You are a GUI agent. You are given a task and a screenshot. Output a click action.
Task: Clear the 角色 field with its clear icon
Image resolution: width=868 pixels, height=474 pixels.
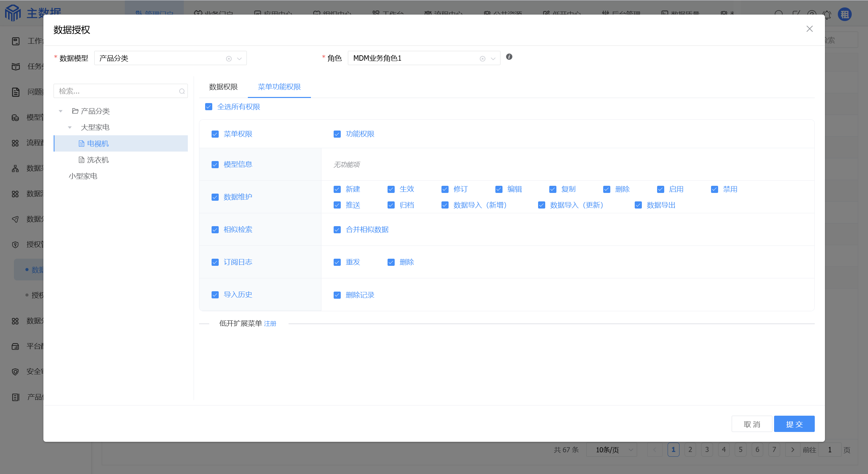482,59
